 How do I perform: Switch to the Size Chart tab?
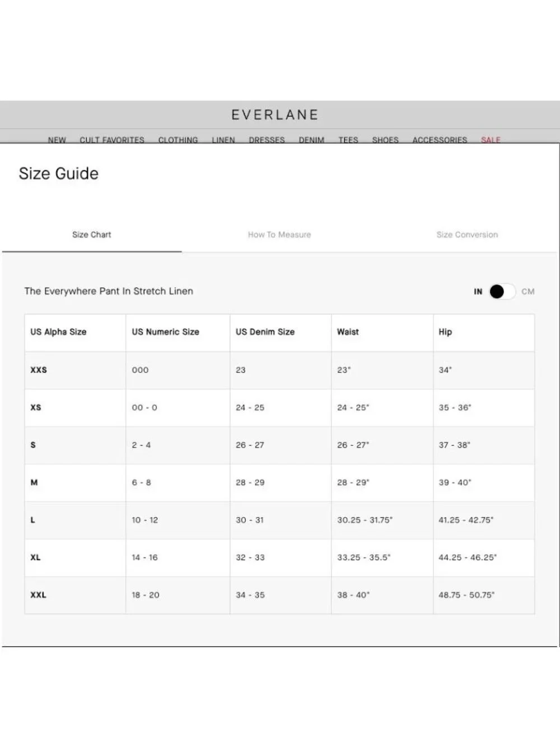(x=92, y=235)
